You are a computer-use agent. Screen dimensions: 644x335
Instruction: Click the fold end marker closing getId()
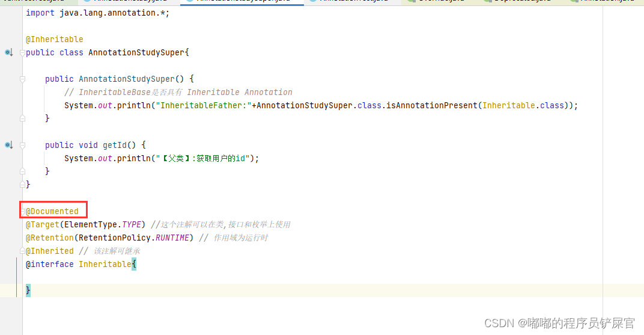[23, 171]
